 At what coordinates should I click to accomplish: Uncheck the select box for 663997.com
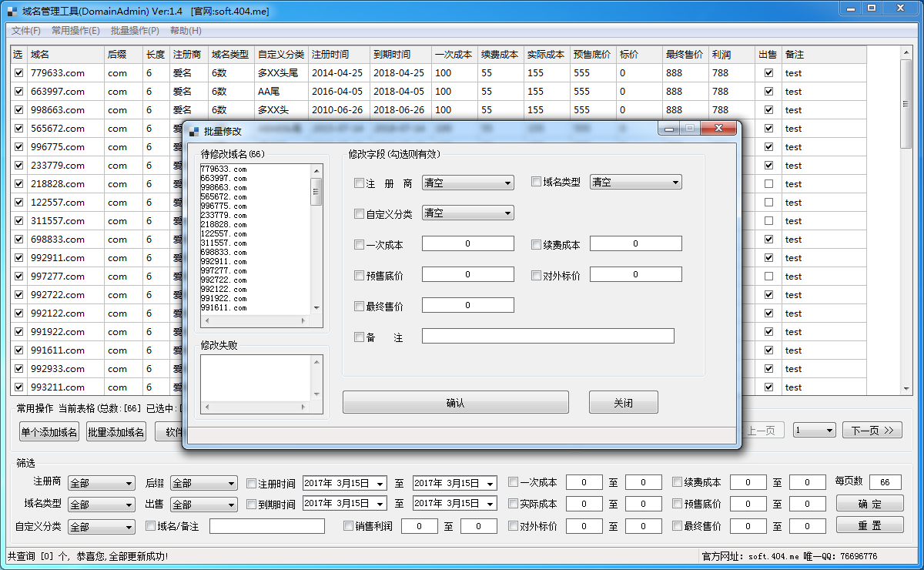click(x=18, y=92)
